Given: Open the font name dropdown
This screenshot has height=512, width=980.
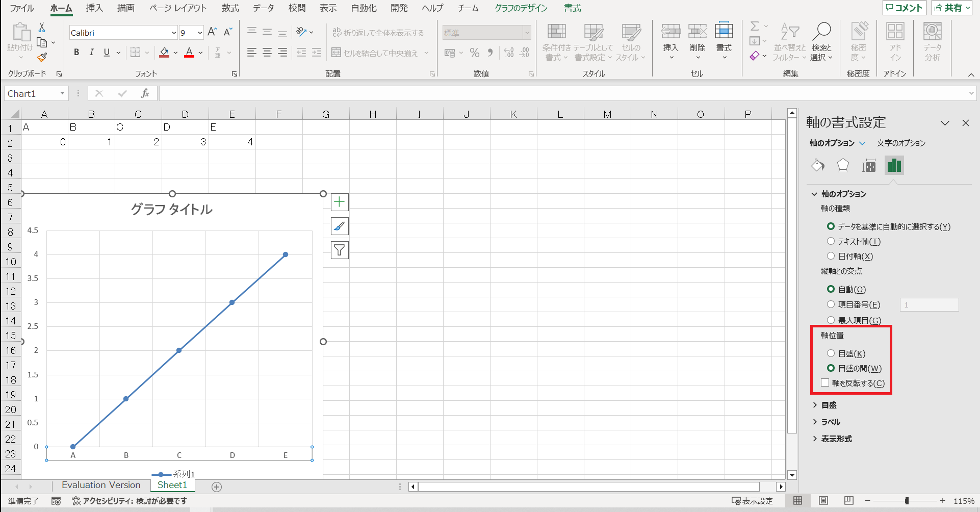Looking at the screenshot, I should point(174,33).
